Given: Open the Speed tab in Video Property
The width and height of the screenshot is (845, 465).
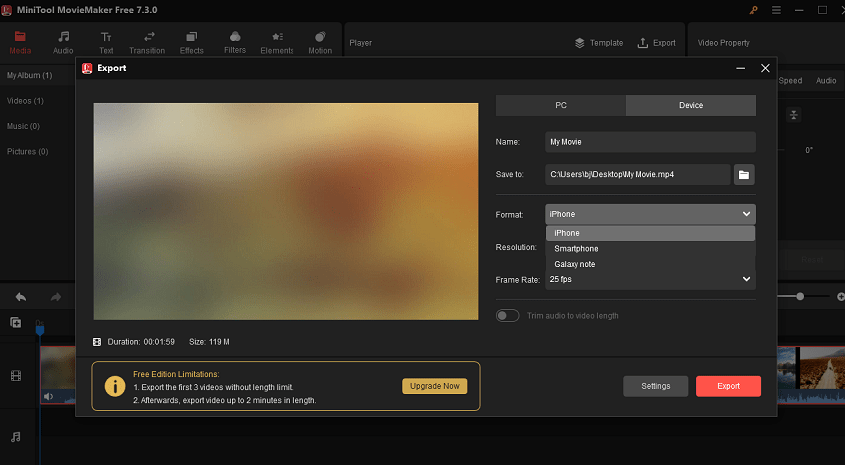Looking at the screenshot, I should [x=791, y=81].
